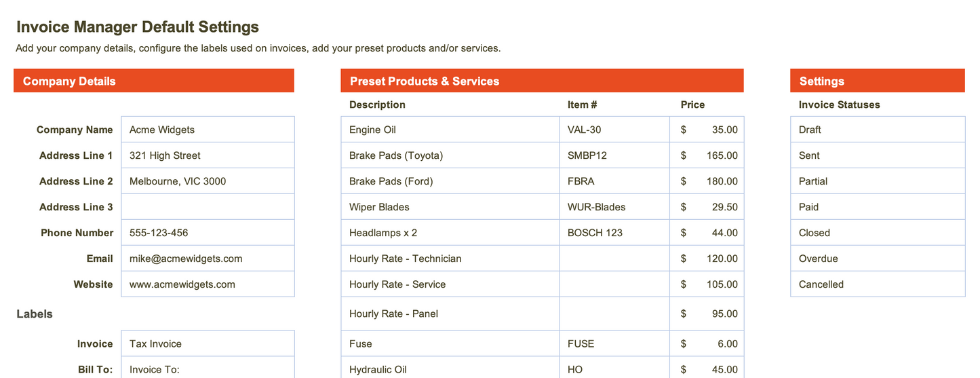Click the Item # cell VAL-30

pyautogui.click(x=614, y=130)
